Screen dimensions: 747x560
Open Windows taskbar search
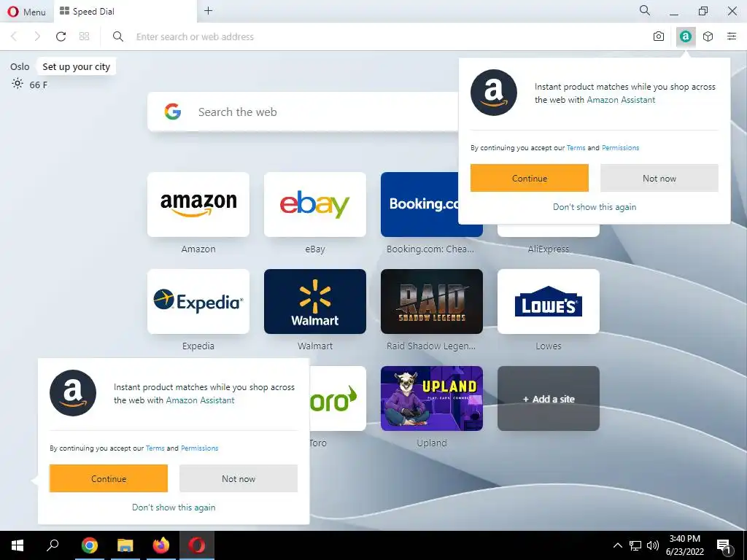point(53,545)
